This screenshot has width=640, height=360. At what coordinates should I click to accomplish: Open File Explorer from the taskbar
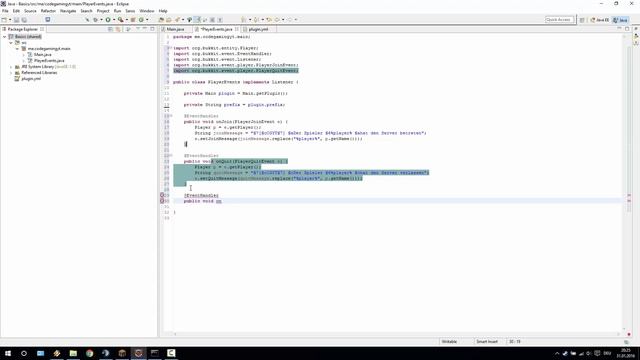coord(73,353)
